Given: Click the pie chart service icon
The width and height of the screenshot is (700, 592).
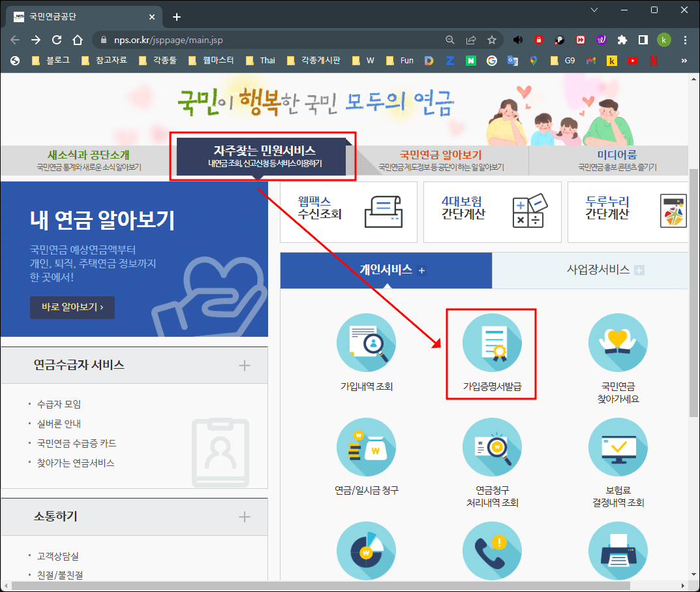Looking at the screenshot, I should click(366, 552).
